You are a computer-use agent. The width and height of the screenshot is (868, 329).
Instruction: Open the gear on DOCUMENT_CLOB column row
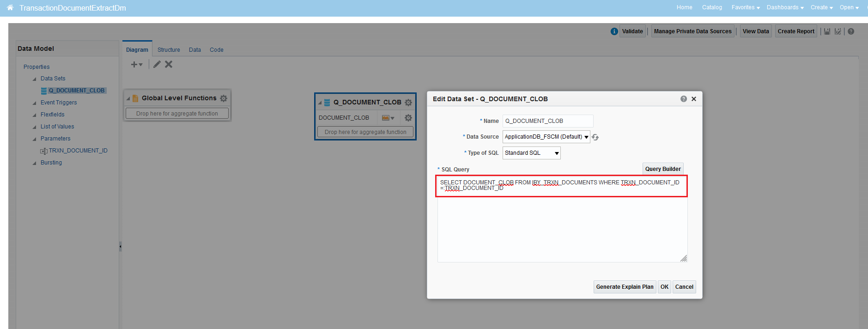[408, 118]
